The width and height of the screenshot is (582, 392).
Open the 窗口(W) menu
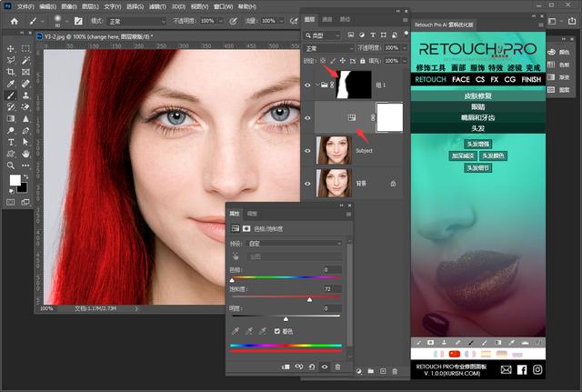point(223,6)
